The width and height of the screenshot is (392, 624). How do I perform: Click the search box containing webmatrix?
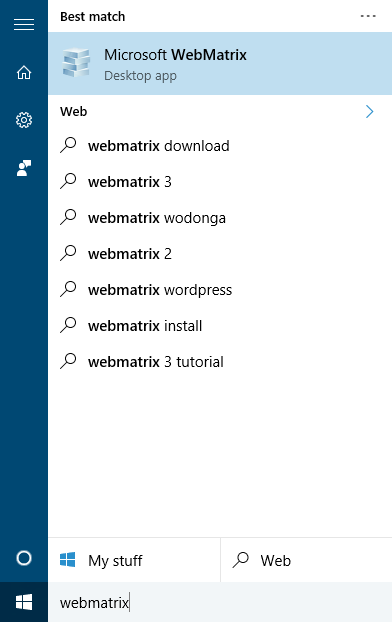tap(220, 603)
